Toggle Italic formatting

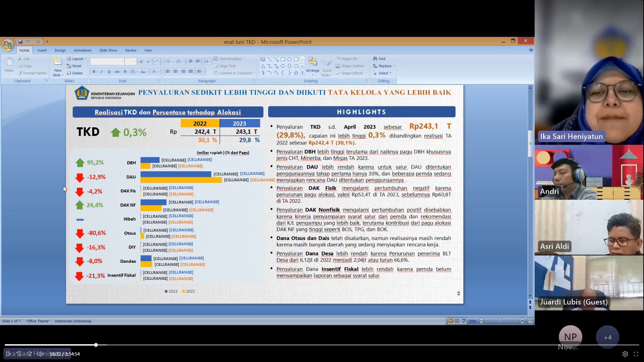[101, 71]
